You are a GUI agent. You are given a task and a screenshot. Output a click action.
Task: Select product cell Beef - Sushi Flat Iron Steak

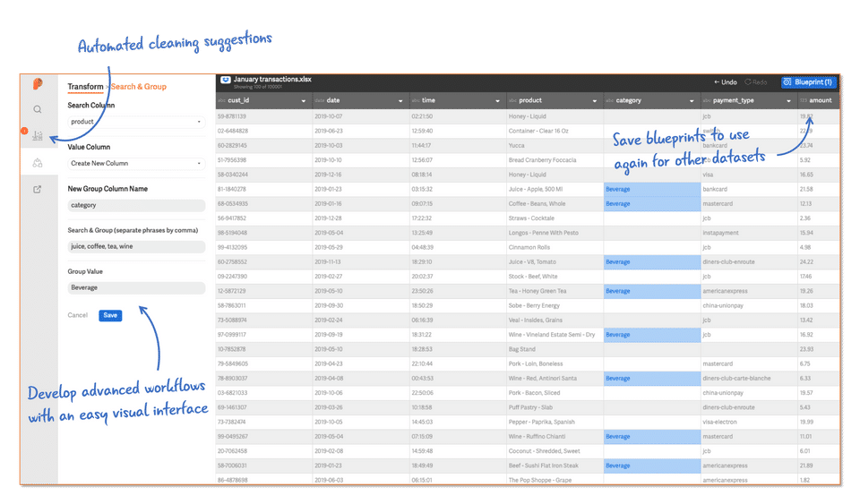tap(555, 466)
